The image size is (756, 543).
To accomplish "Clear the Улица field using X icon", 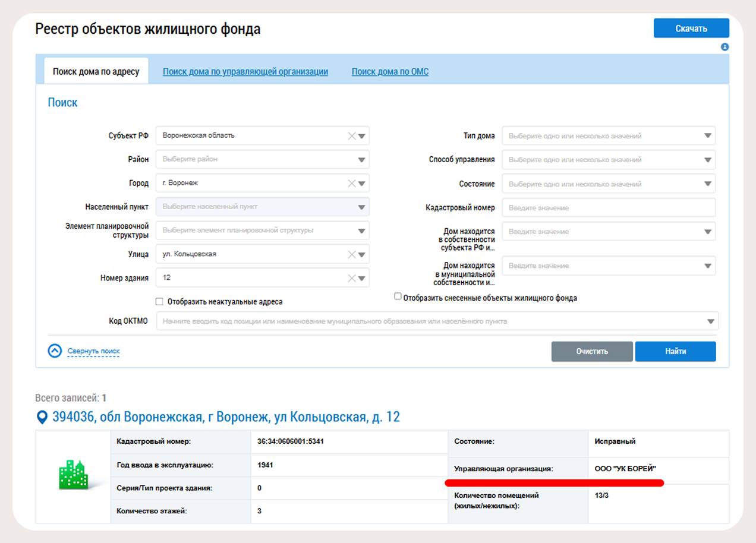I will click(352, 254).
